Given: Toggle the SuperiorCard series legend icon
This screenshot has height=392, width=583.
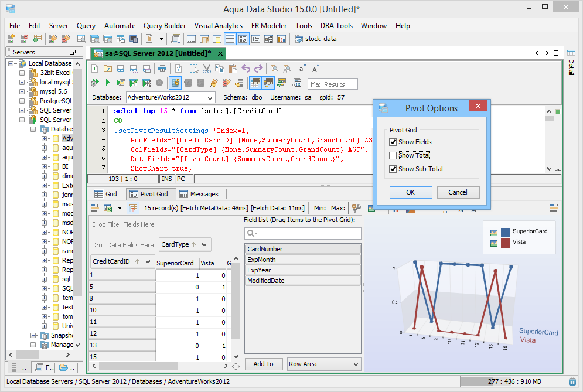Looking at the screenshot, I should (494, 233).
